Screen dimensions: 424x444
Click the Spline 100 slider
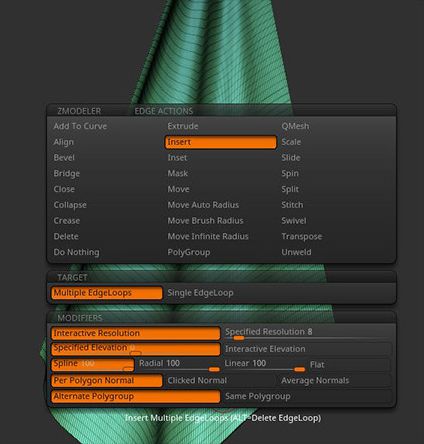click(93, 365)
